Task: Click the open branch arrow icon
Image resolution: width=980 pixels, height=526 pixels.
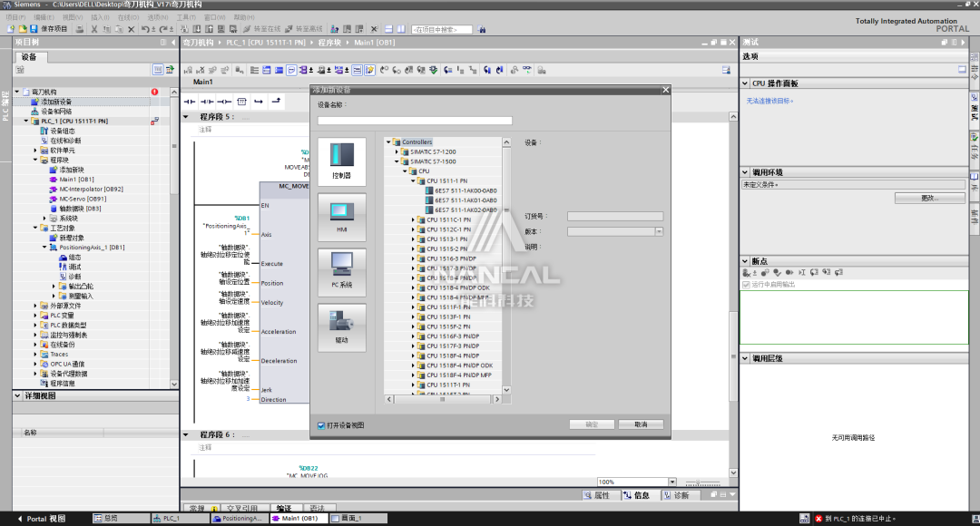Action: 259,102
